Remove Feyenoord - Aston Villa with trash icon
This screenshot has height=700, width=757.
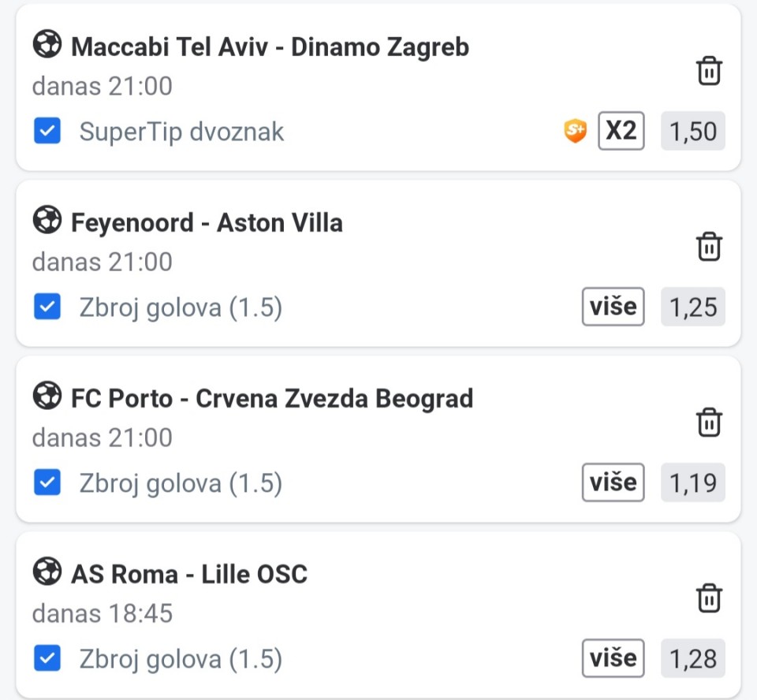pos(709,247)
